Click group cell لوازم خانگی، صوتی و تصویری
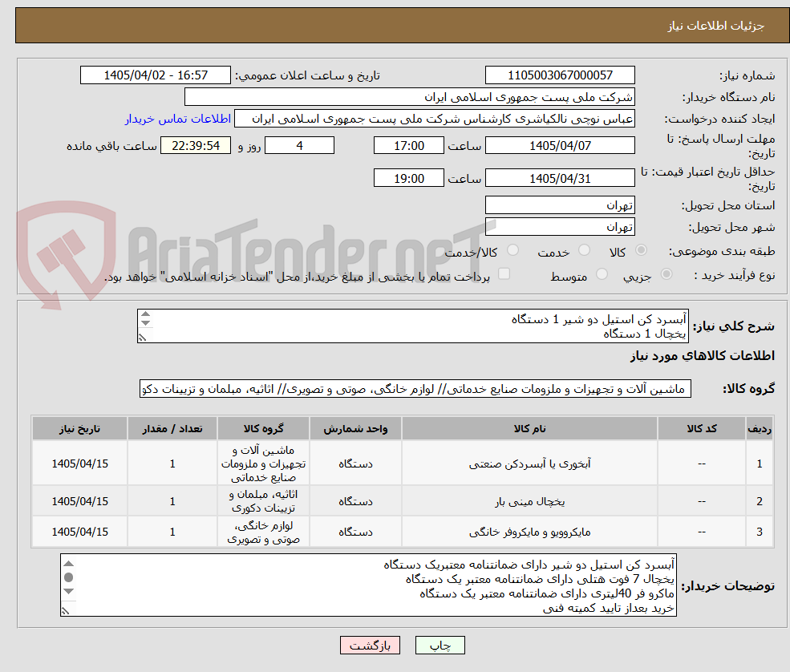 coord(263,532)
